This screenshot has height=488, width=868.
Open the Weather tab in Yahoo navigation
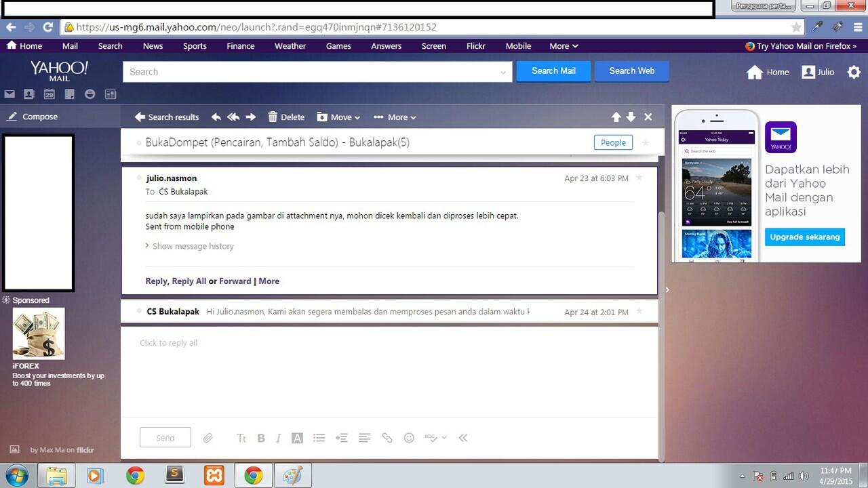pos(290,46)
